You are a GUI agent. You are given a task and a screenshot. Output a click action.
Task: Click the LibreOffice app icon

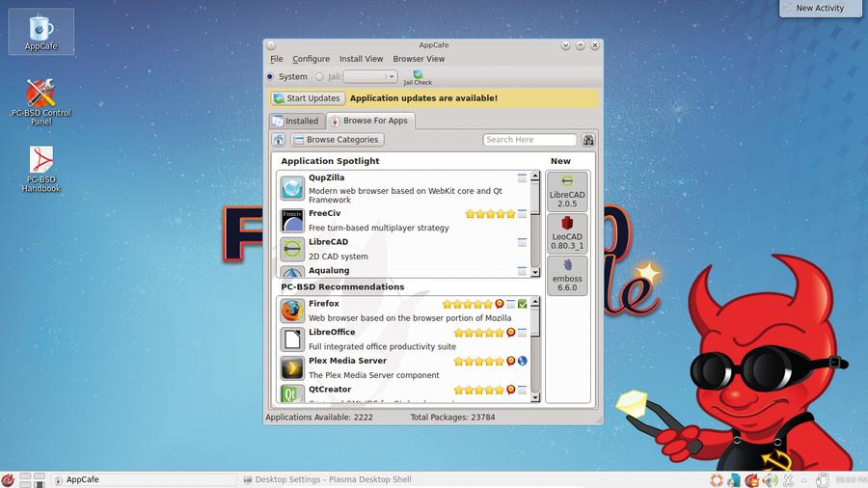[291, 339]
